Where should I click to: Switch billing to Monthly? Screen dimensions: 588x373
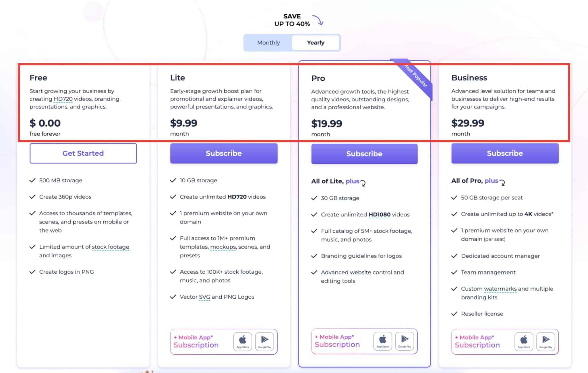[268, 42]
